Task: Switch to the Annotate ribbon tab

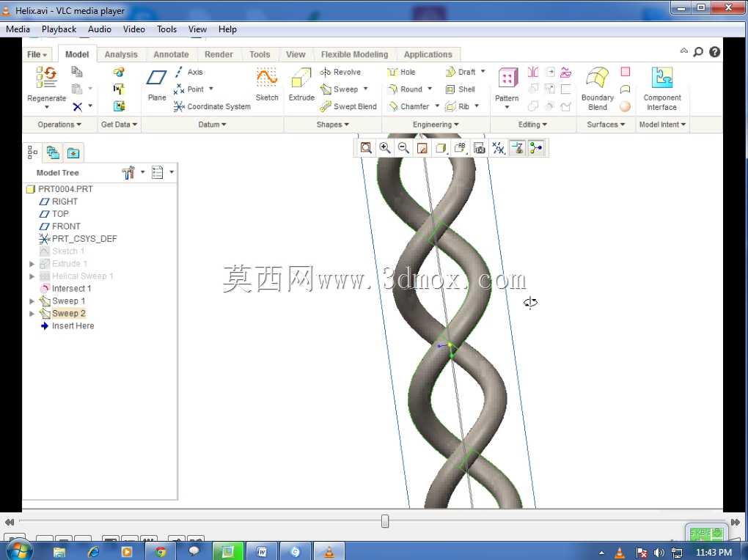Action: 171,54
